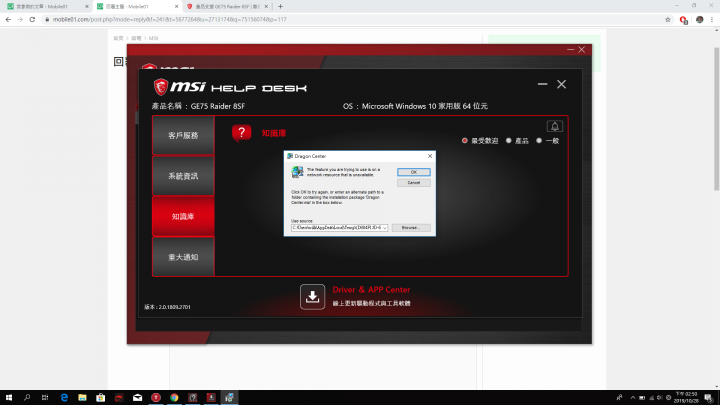This screenshot has height=405, width=720.
Task: Open the 重大通知 tab
Action: (183, 257)
